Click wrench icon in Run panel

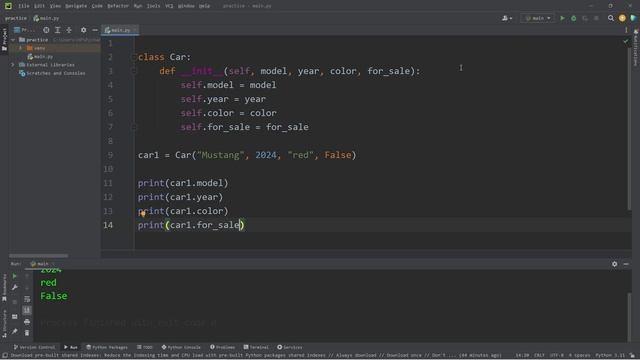click(15, 287)
